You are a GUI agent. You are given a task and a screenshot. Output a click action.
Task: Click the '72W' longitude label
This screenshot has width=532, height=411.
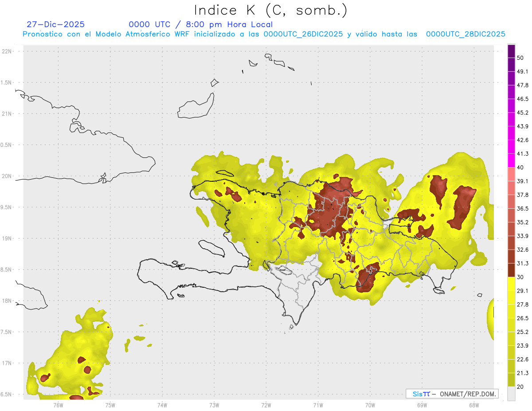[x=266, y=405]
